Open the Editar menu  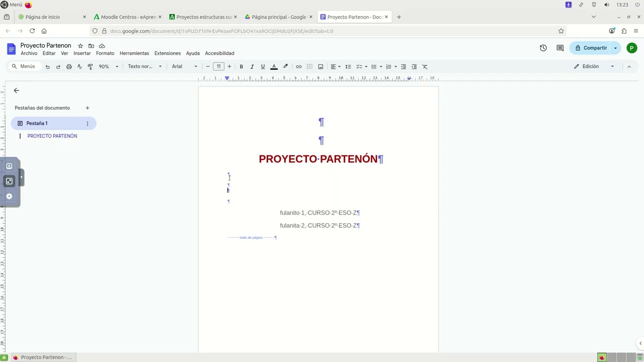point(49,53)
